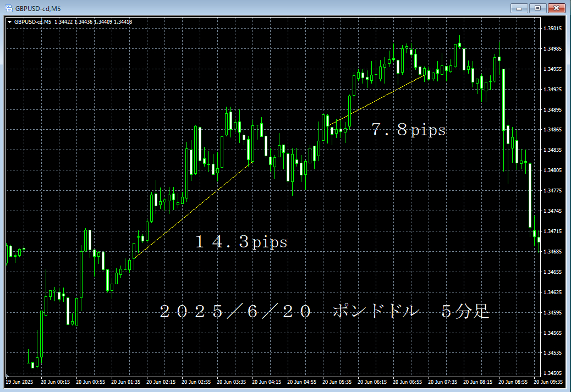
Task: Click the chart window icon in title bar
Action: (x=9, y=8)
